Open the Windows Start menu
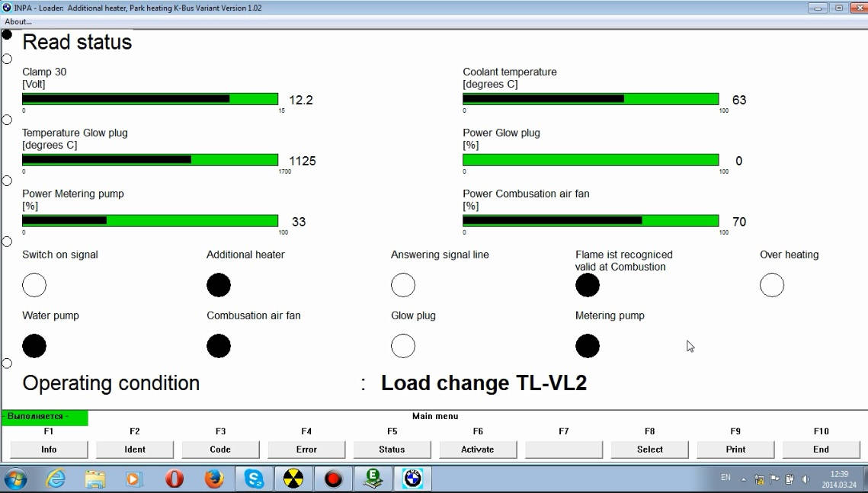868x493 pixels. point(15,479)
